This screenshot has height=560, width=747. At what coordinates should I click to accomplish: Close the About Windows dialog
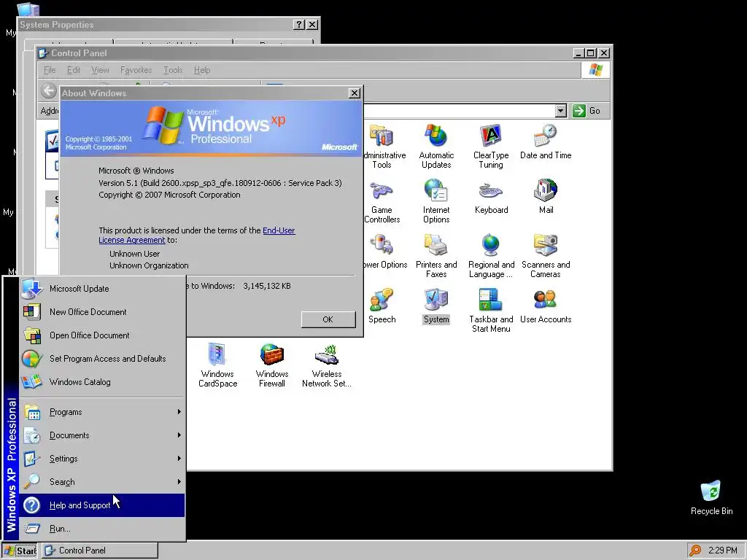click(x=355, y=93)
